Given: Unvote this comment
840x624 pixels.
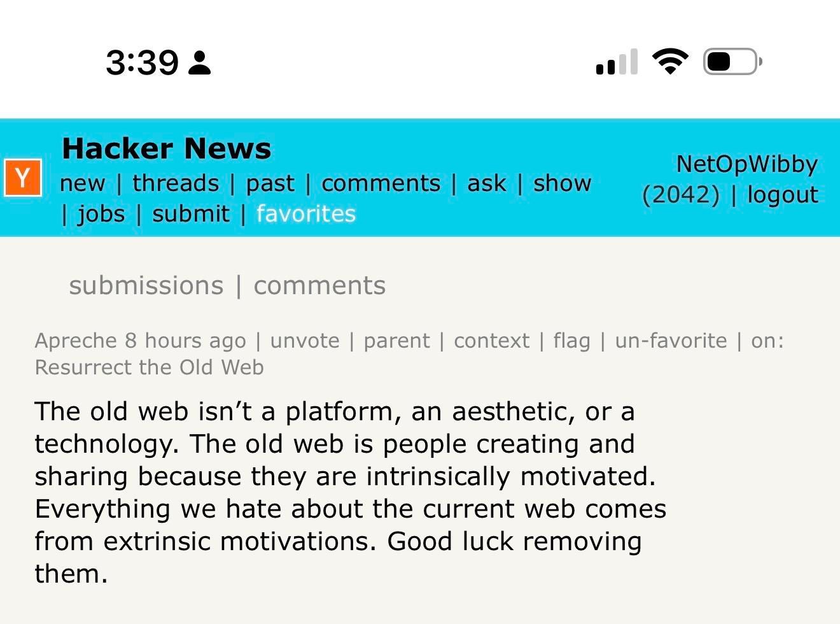Looking at the screenshot, I should pos(306,341).
